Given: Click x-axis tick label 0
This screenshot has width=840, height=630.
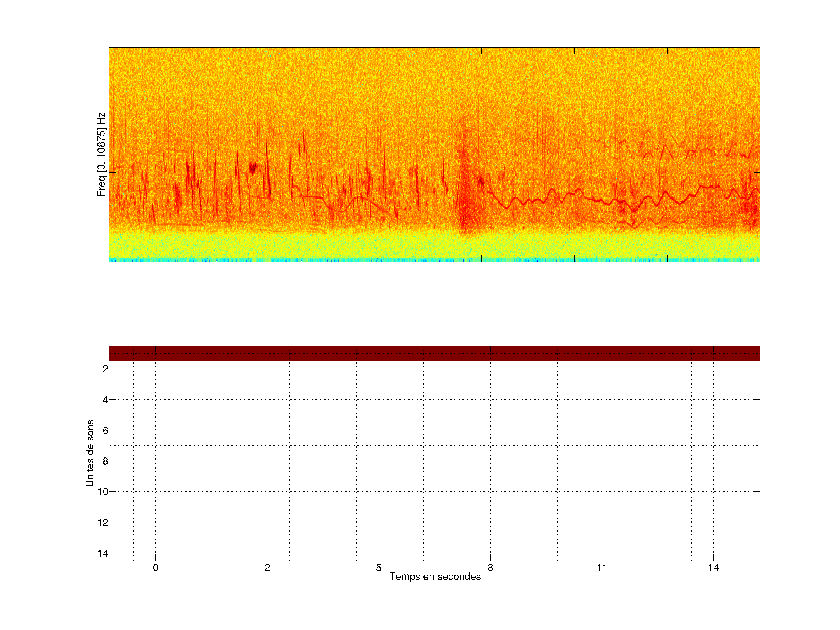Looking at the screenshot, I should tap(156, 568).
